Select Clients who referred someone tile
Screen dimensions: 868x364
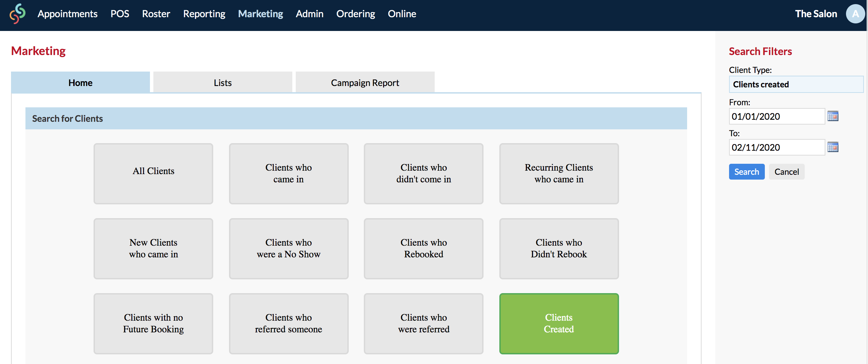click(x=289, y=324)
